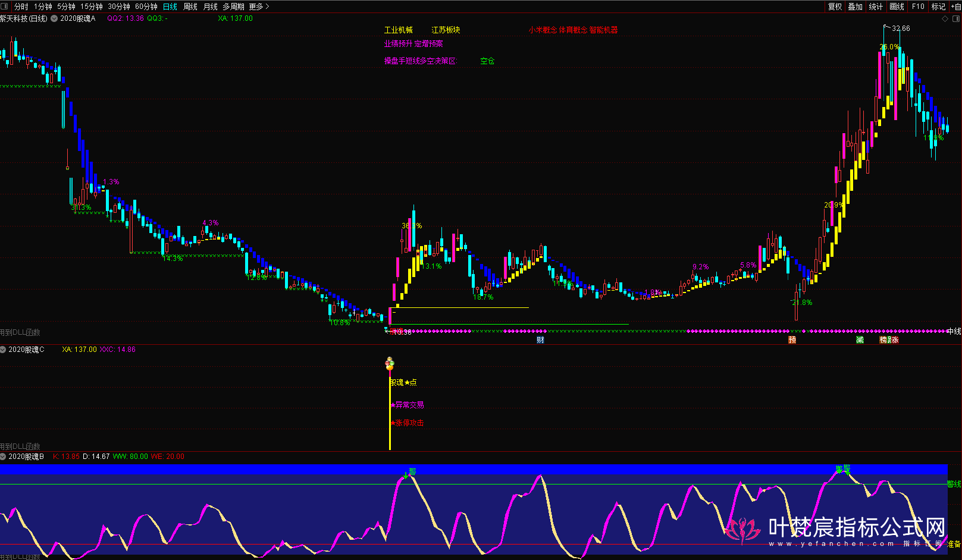Switch to the 日线 daily chart

170,7
